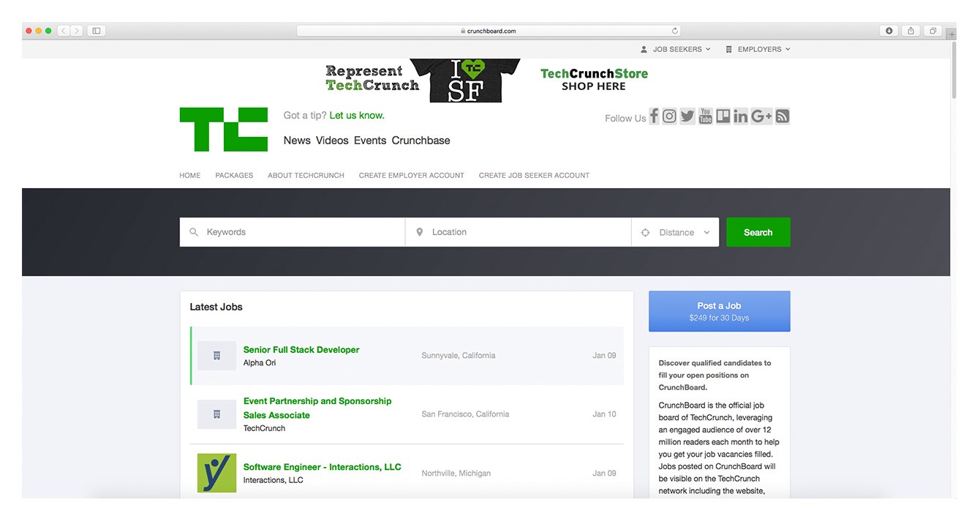980x527 pixels.
Task: Click the "Let us know." tip link
Action: pos(357,116)
